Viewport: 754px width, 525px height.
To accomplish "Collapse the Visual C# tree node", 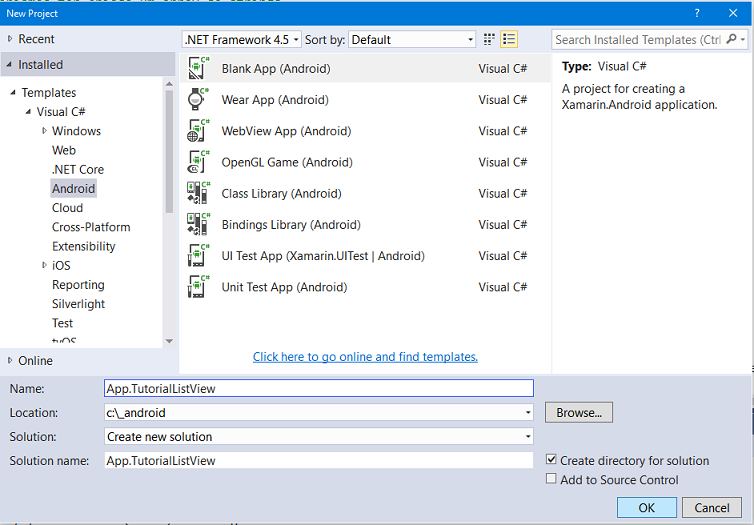I will click(x=28, y=112).
